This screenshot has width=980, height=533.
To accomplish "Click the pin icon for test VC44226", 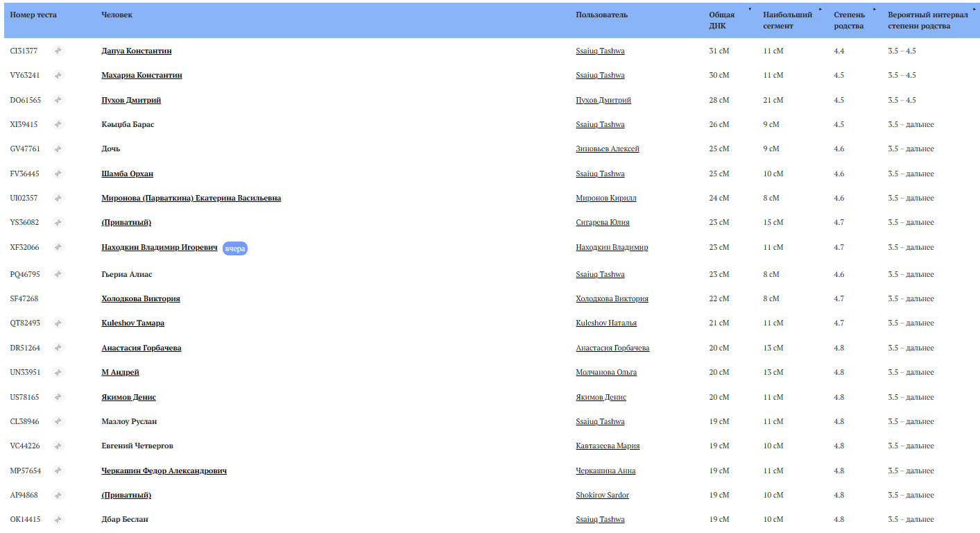I will (x=59, y=446).
